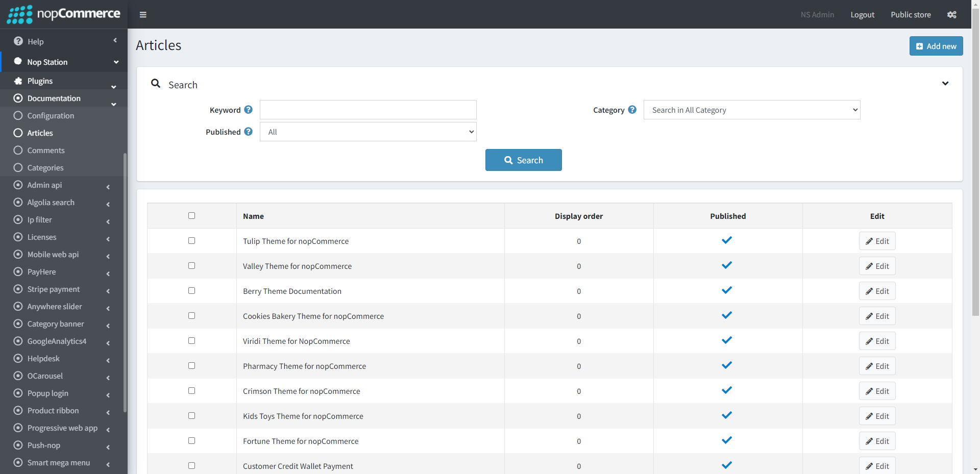This screenshot has width=980, height=474.
Task: Click the Help question mark sidebar icon
Action: tap(18, 41)
